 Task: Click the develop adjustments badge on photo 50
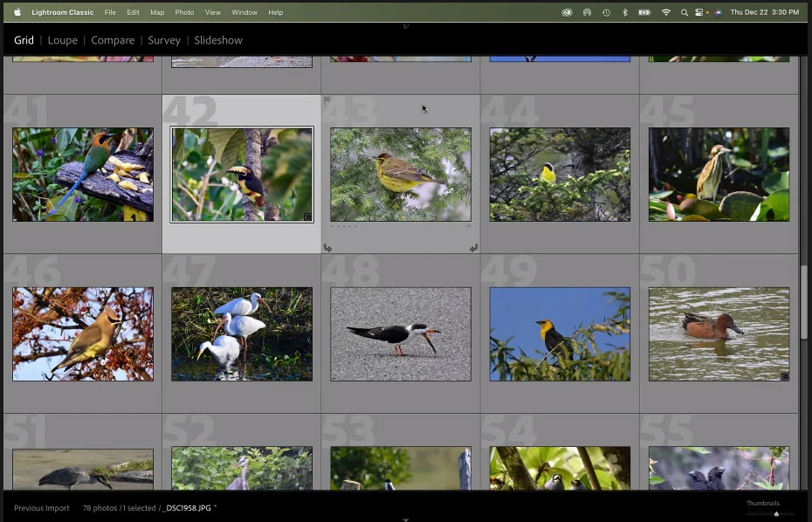pyautogui.click(x=785, y=376)
